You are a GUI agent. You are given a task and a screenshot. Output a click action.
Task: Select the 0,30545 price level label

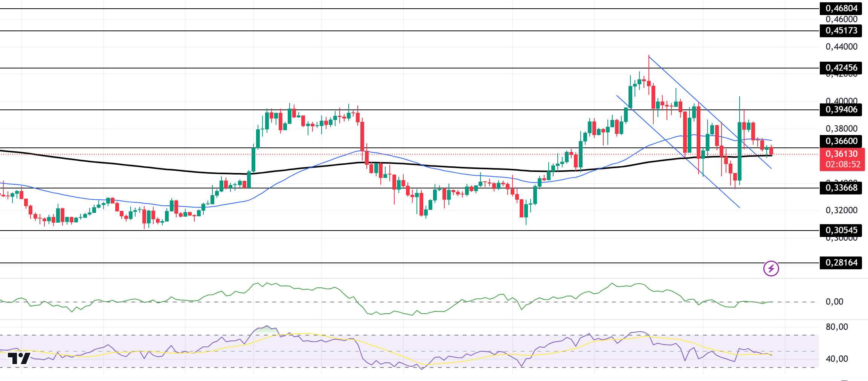tap(841, 230)
